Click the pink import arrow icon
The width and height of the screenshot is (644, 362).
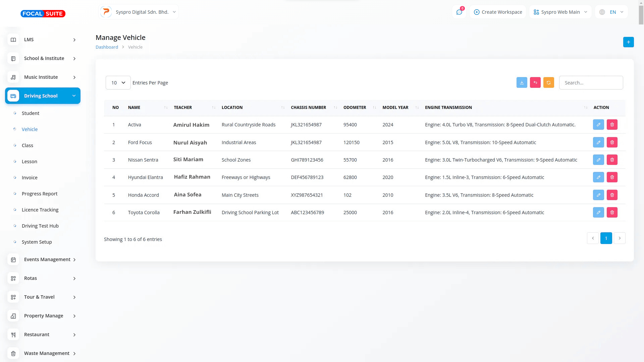(535, 83)
